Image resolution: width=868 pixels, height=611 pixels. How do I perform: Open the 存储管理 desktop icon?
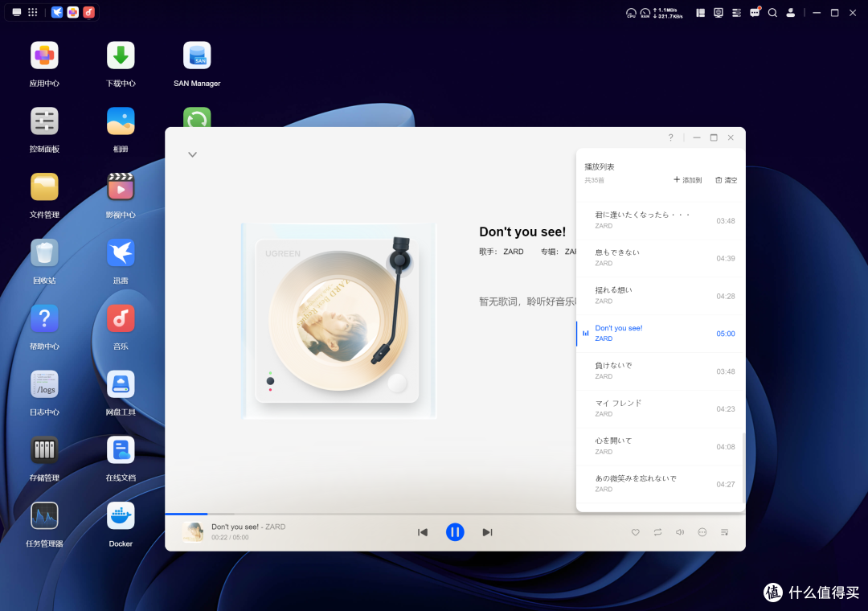(x=44, y=450)
